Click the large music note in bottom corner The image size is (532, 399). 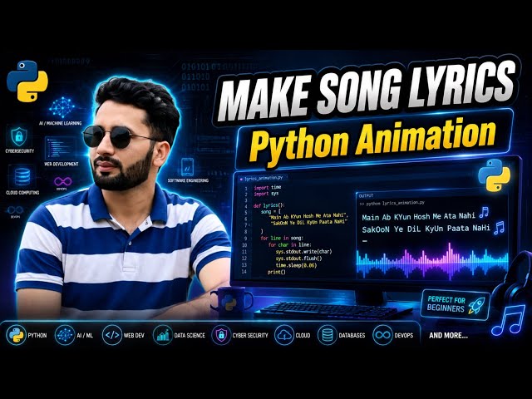pos(508,320)
